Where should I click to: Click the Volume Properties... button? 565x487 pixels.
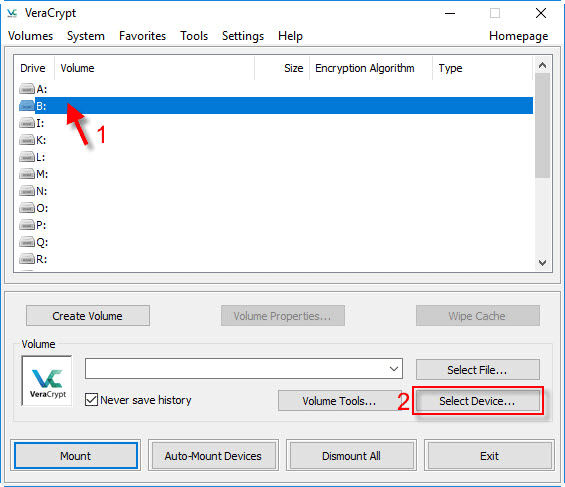pyautogui.click(x=283, y=316)
